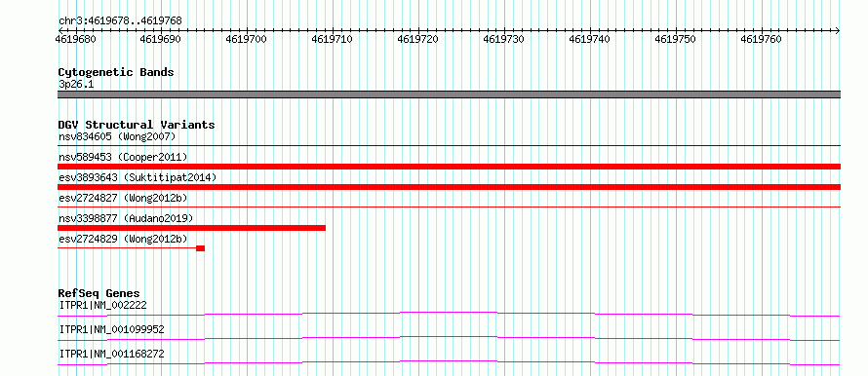Image resolution: width=868 pixels, height=376 pixels.
Task: Click ruler position label 4619750
Action: (675, 39)
